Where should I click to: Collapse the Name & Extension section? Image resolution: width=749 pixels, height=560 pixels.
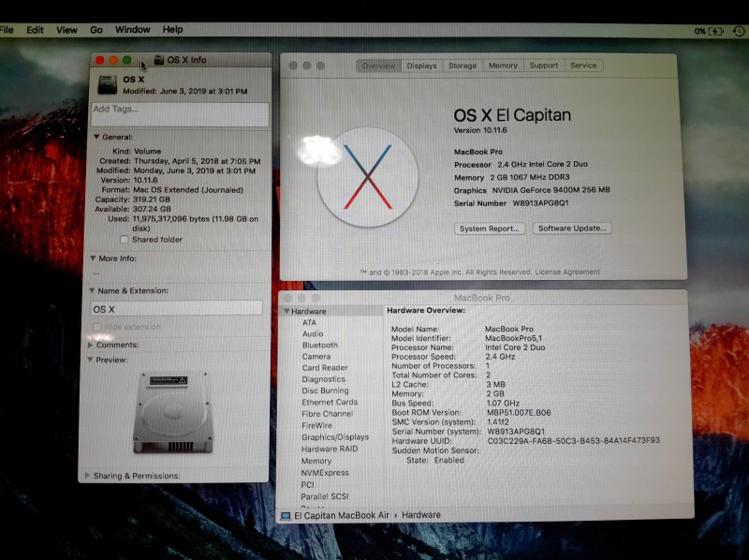(92, 290)
